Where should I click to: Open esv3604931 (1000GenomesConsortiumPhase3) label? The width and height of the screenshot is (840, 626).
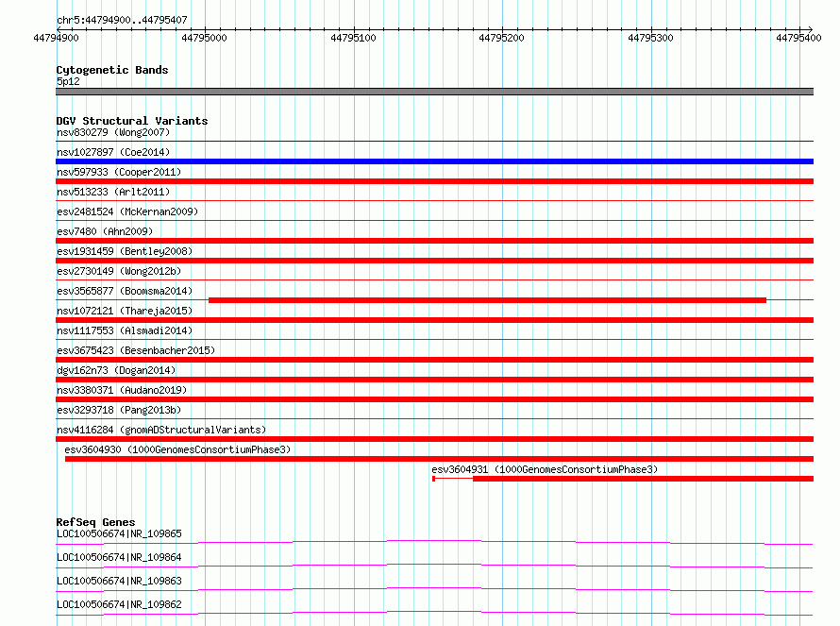pos(545,469)
